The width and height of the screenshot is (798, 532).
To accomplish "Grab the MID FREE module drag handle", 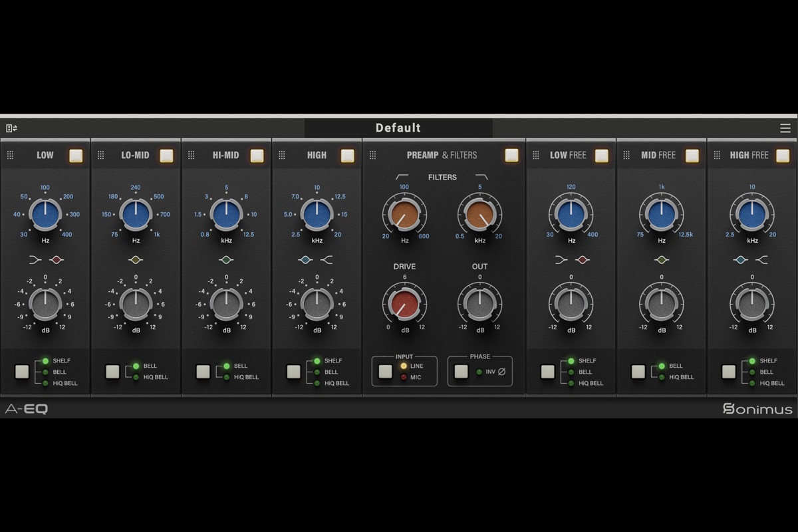I will click(626, 155).
